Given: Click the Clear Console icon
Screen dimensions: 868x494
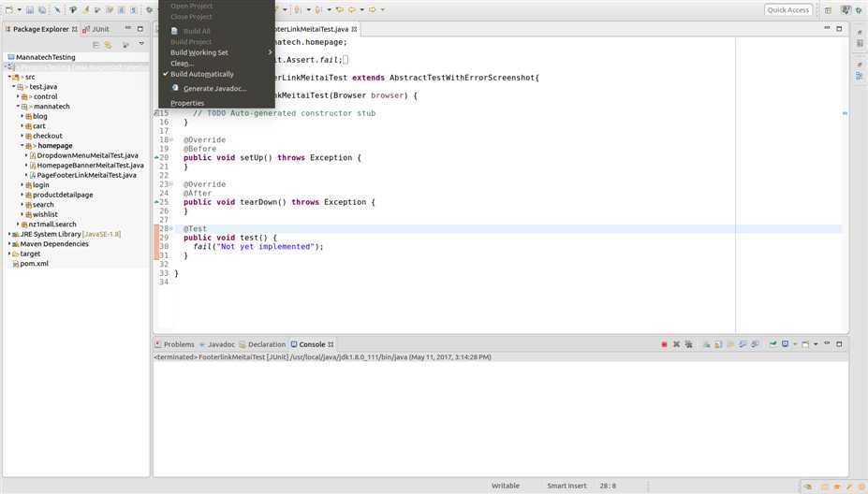Looking at the screenshot, I should point(707,344).
